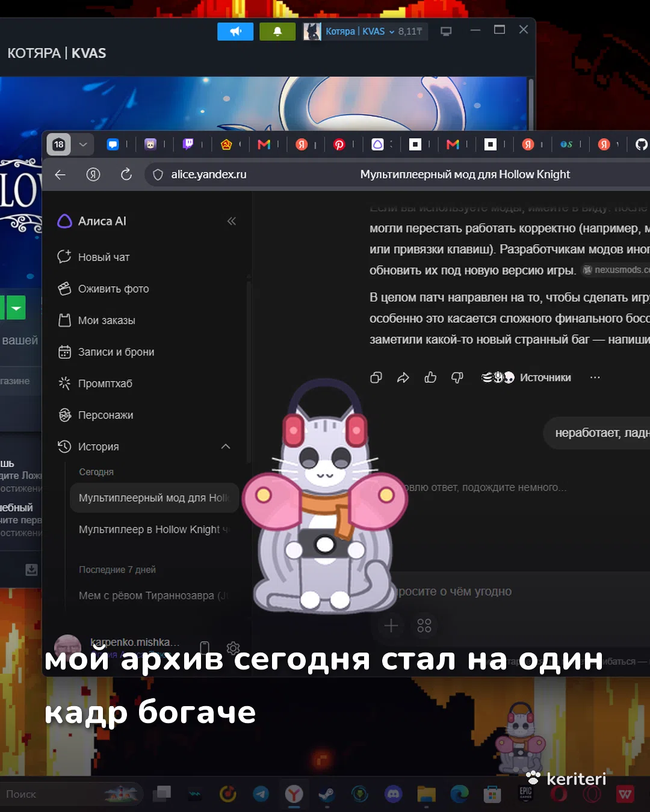
Task: Open the green dropdown button in Steam window
Action: 16,308
